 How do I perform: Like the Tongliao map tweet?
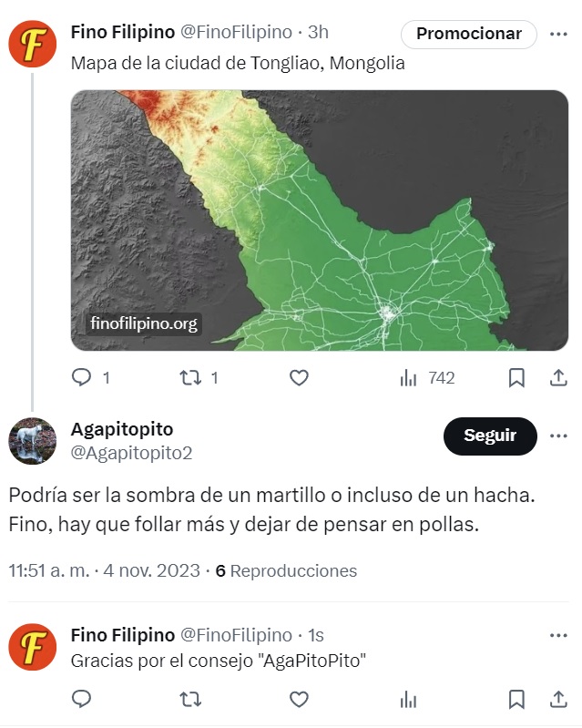tap(299, 377)
